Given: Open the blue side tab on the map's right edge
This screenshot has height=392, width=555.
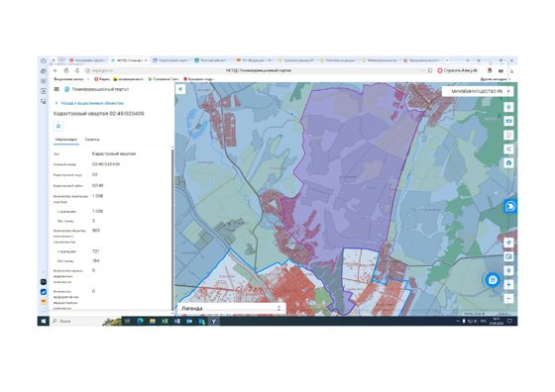Looking at the screenshot, I should pos(510,207).
